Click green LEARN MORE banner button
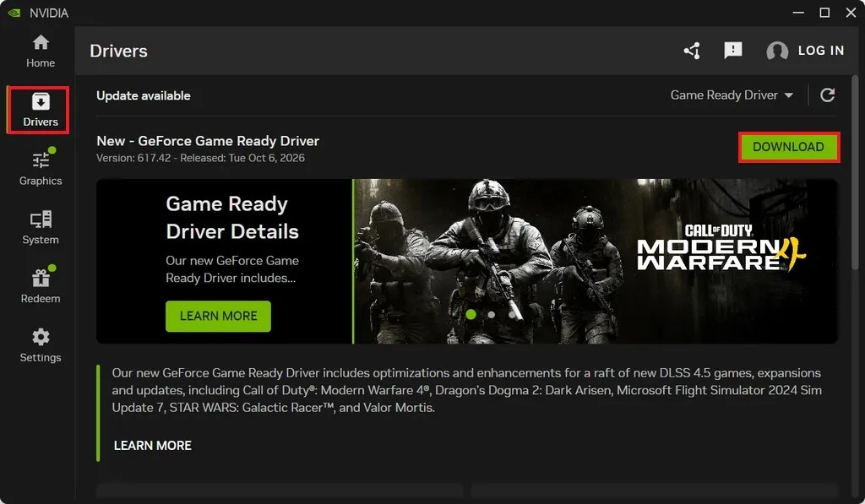 coord(218,316)
